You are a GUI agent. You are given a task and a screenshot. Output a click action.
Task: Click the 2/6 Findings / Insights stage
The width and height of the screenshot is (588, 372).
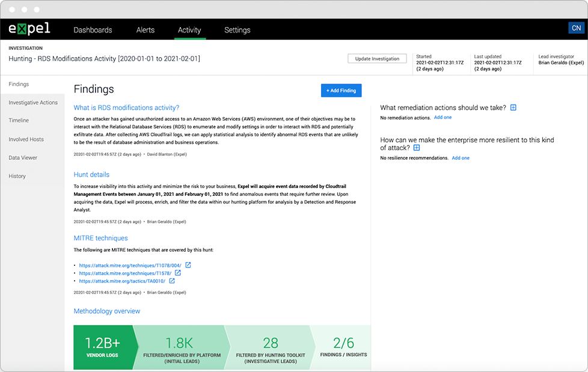click(x=343, y=347)
